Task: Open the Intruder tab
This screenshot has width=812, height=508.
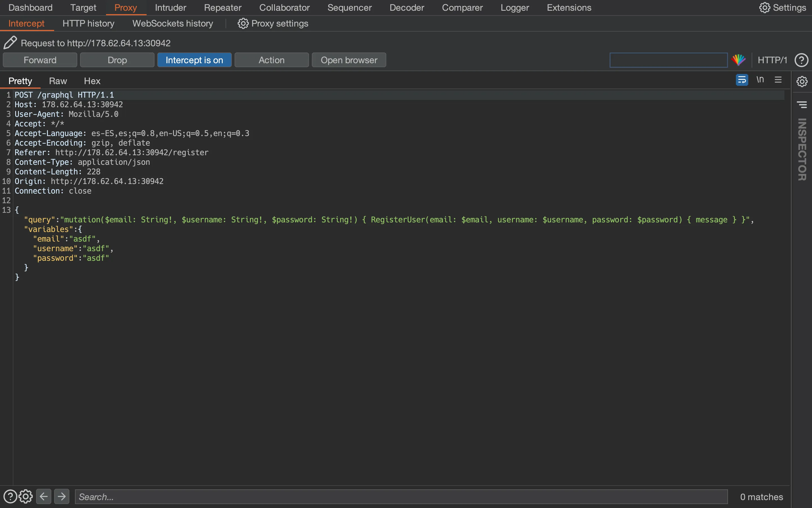Action: [x=171, y=7]
